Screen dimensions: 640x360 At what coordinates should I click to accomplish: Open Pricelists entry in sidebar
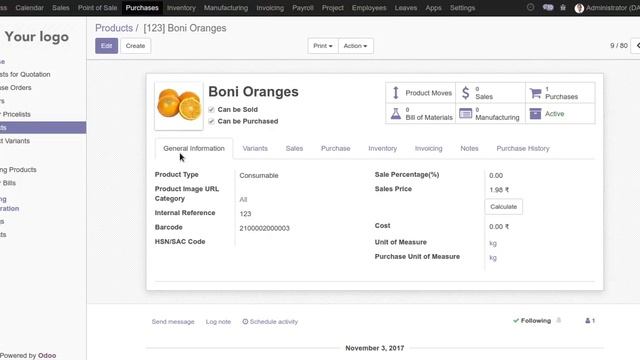click(16, 114)
